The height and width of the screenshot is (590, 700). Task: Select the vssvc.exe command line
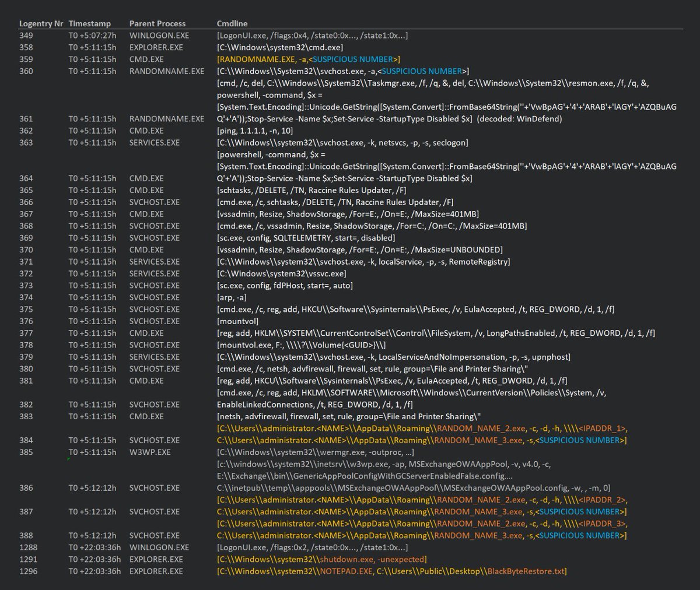pos(282,274)
